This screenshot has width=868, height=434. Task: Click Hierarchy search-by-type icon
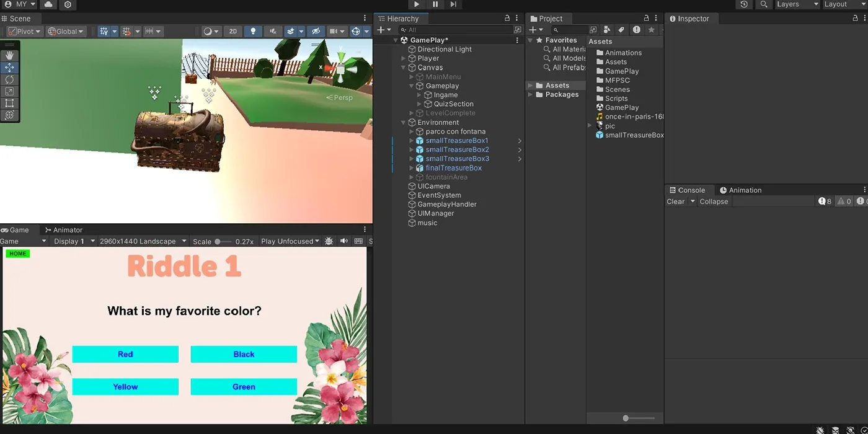pyautogui.click(x=518, y=30)
